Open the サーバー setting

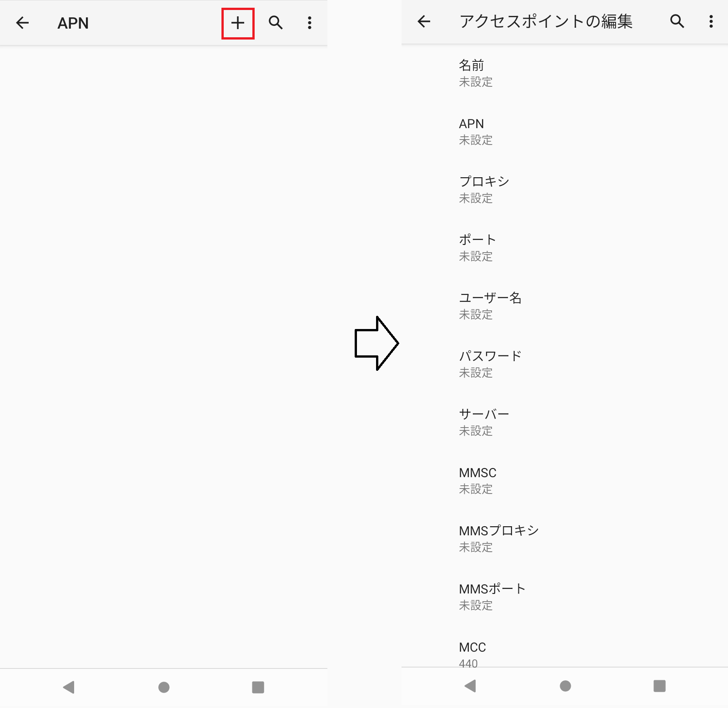(565, 422)
